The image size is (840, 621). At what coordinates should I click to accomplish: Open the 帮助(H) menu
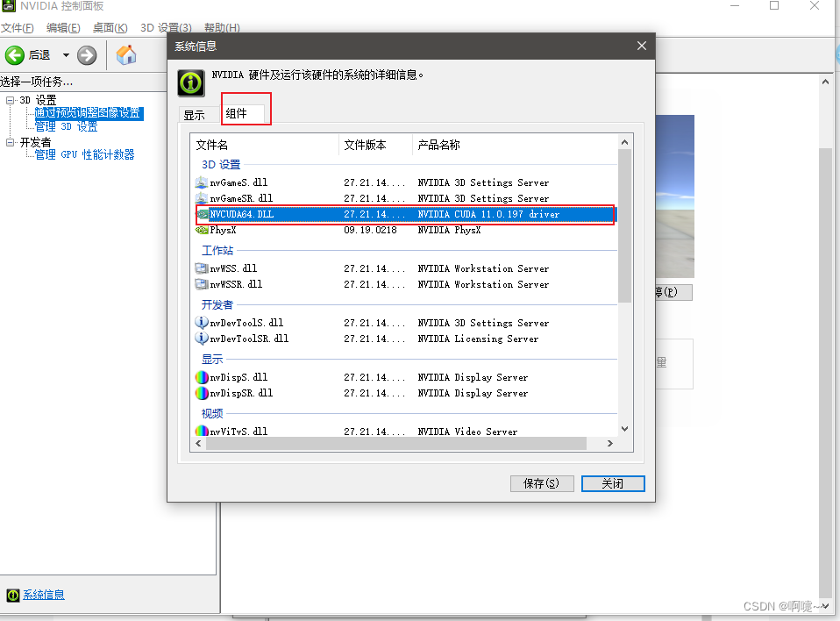tap(222, 28)
